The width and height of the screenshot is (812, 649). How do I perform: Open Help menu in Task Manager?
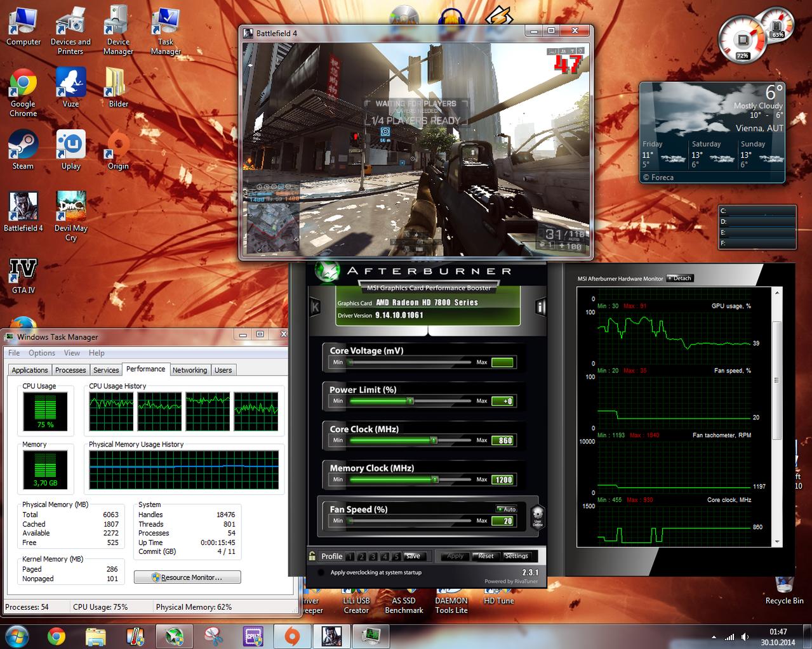coord(97,353)
